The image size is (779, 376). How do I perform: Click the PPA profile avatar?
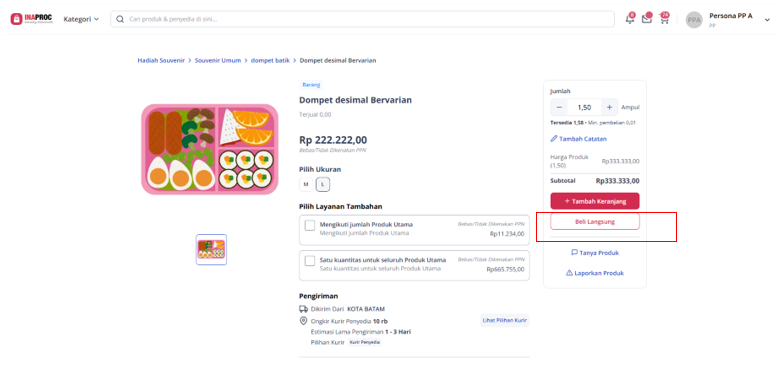click(x=694, y=20)
